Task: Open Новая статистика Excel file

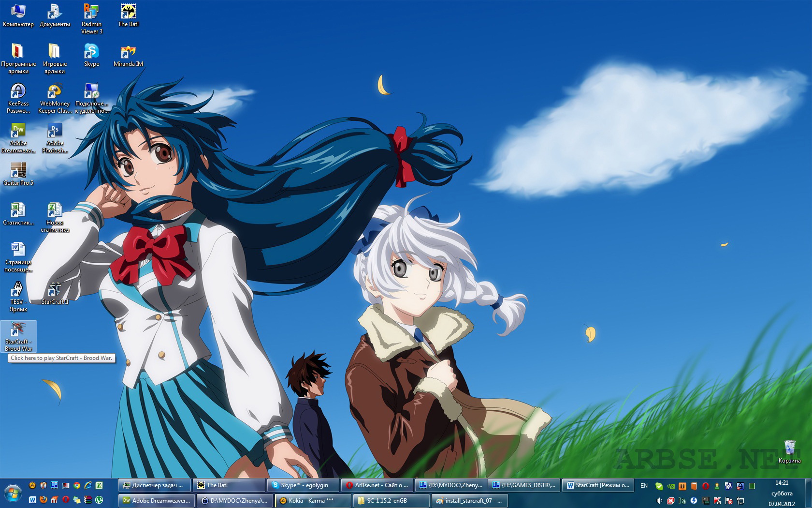Action: (55, 217)
